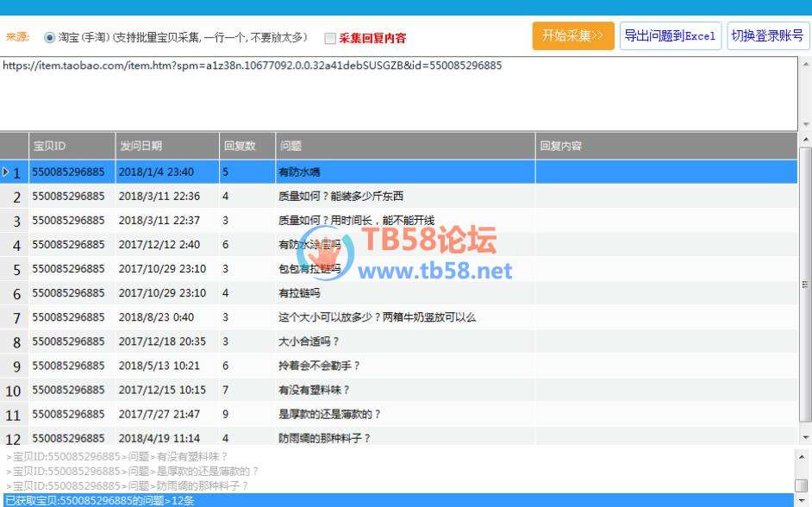Select row header number 7
The height and width of the screenshot is (507, 812).
pyautogui.click(x=15, y=318)
